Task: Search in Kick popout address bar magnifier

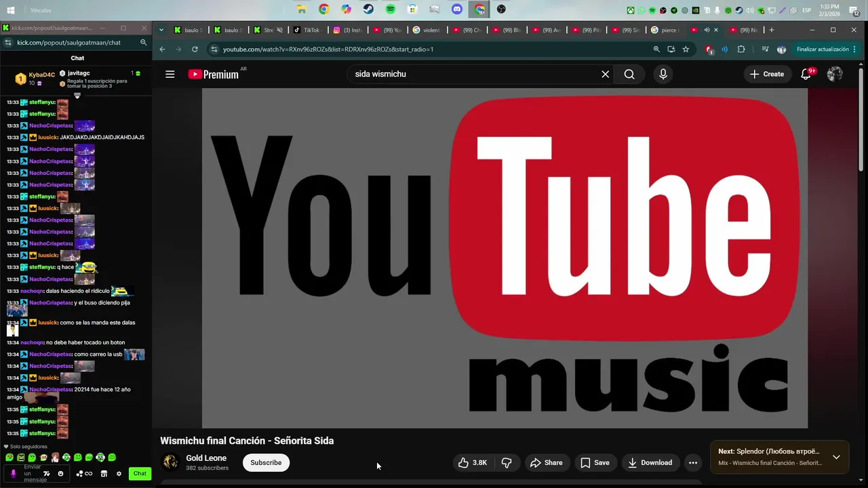Action: (x=143, y=43)
